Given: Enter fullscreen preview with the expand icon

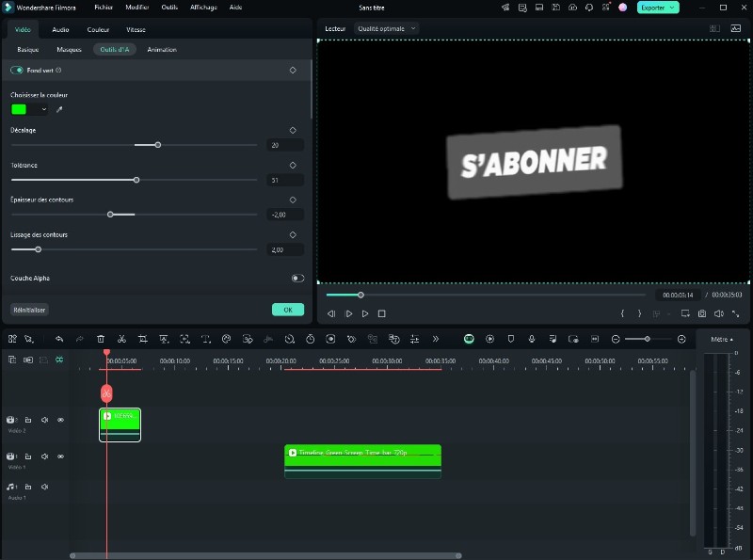Looking at the screenshot, I should (x=736, y=313).
